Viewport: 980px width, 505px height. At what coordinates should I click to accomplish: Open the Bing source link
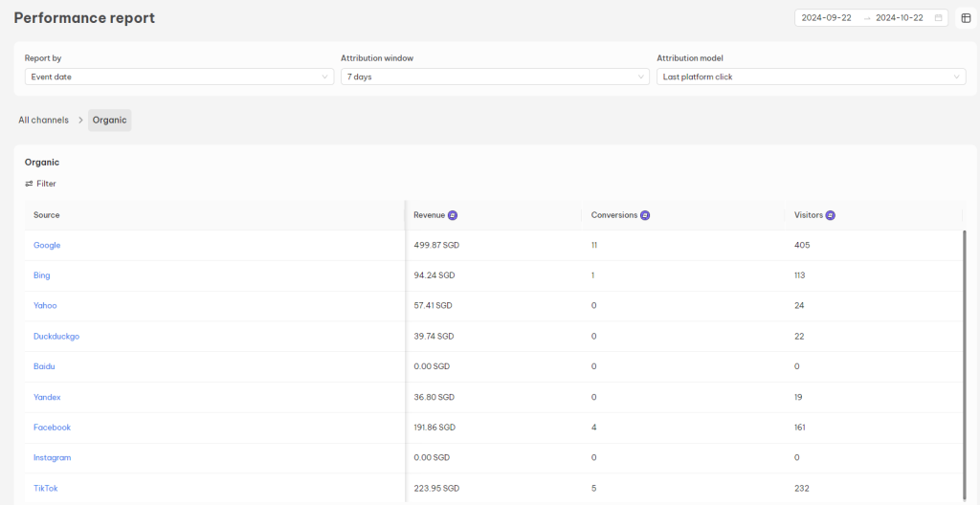(41, 275)
